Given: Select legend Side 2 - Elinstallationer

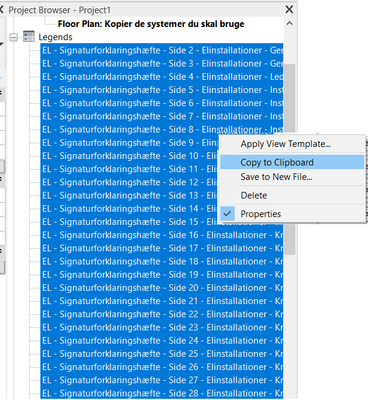Looking at the screenshot, I should (162, 50).
